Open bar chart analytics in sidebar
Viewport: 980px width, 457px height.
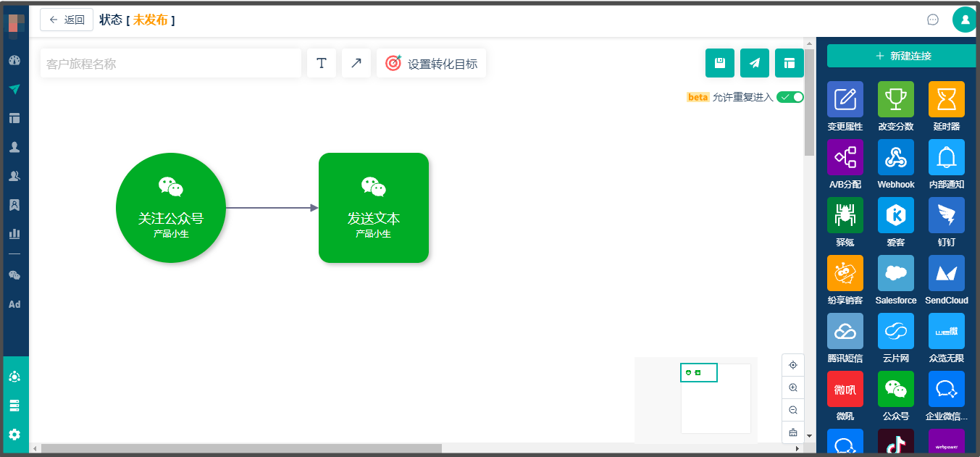[14, 234]
